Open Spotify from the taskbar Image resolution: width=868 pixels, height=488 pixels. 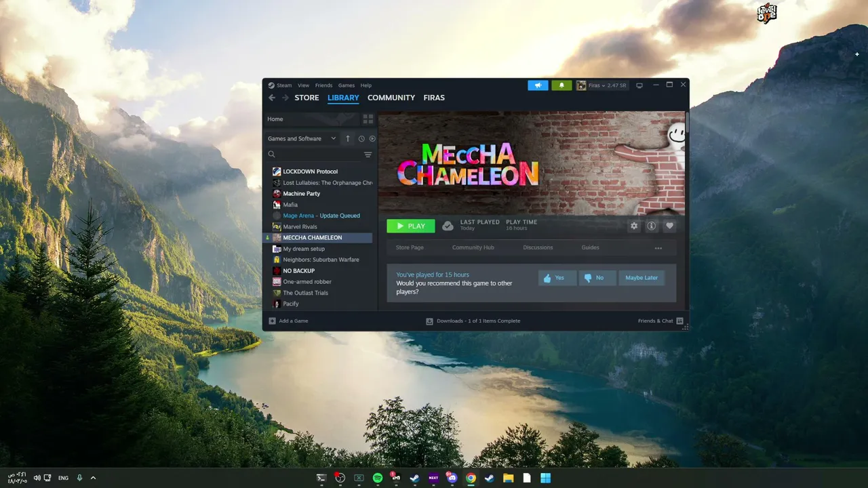tap(378, 478)
